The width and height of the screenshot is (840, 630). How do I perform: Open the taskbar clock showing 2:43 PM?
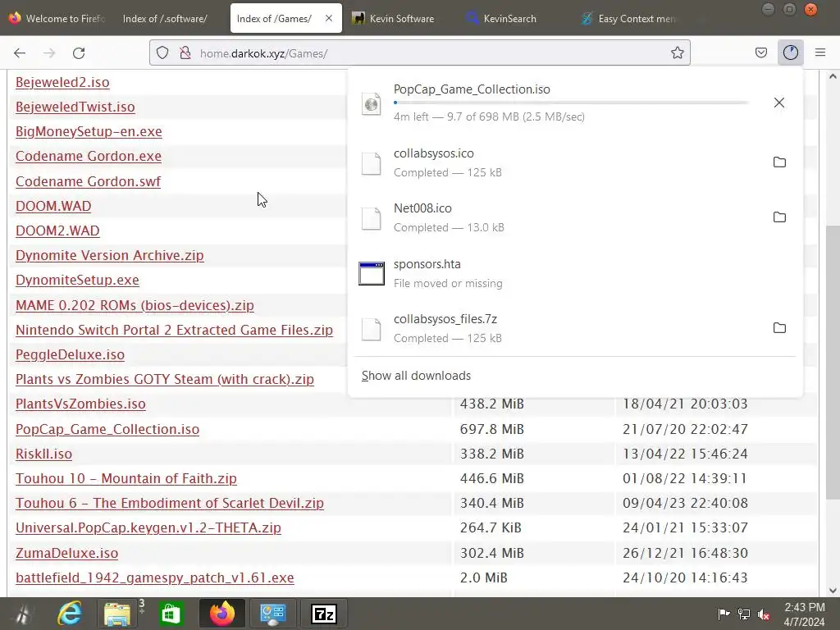point(804,614)
